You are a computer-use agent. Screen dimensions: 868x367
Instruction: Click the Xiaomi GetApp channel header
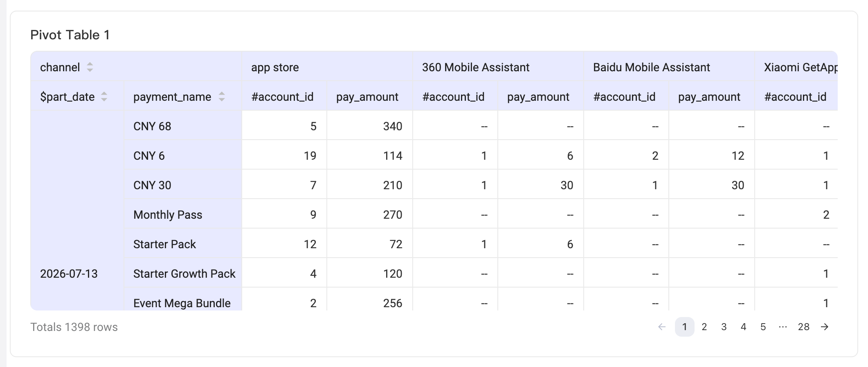point(801,67)
